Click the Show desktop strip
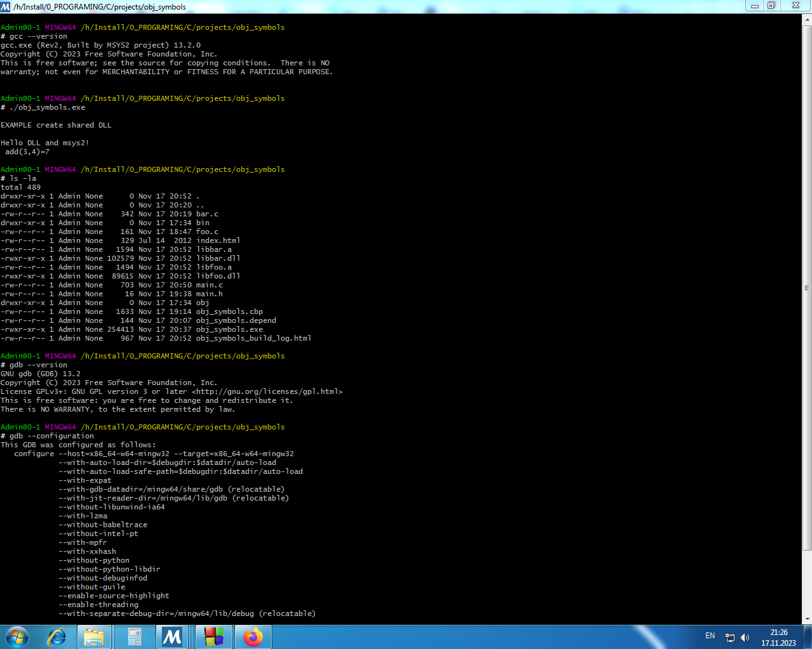 click(x=808, y=637)
